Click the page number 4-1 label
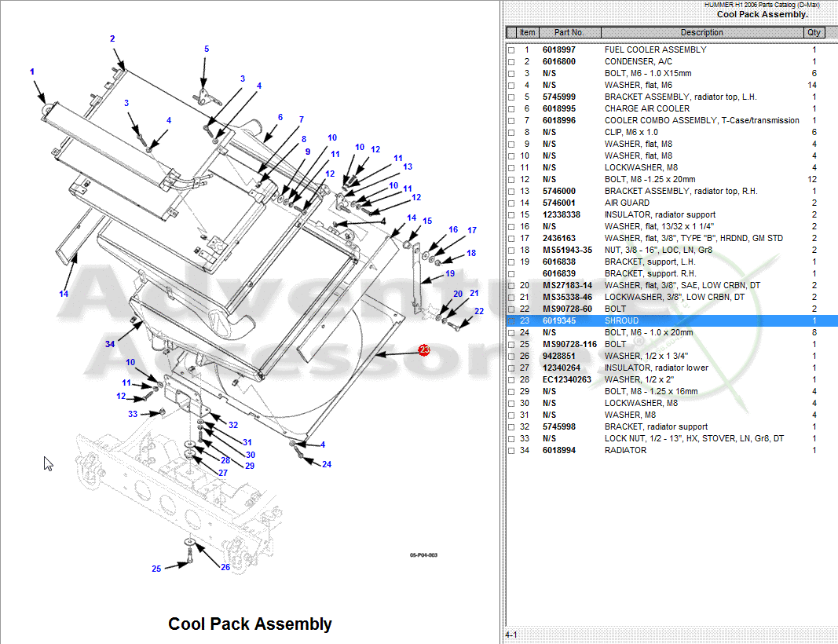The height and width of the screenshot is (644, 838). pos(511,635)
